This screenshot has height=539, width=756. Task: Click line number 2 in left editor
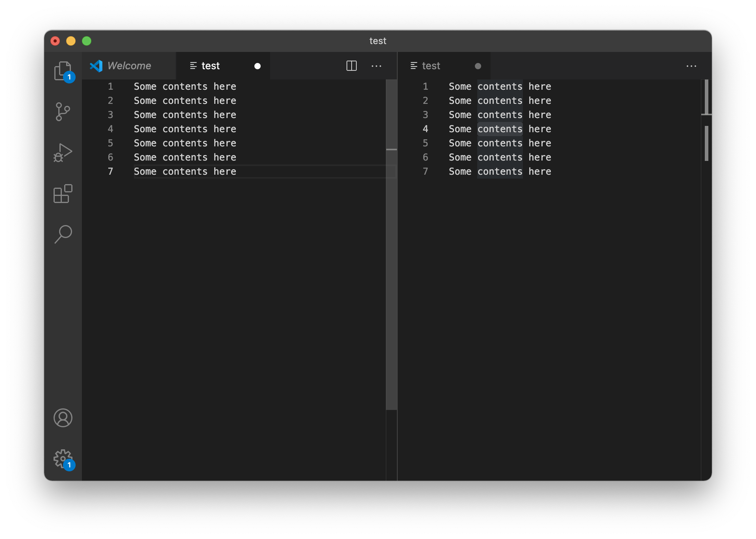[x=111, y=101]
